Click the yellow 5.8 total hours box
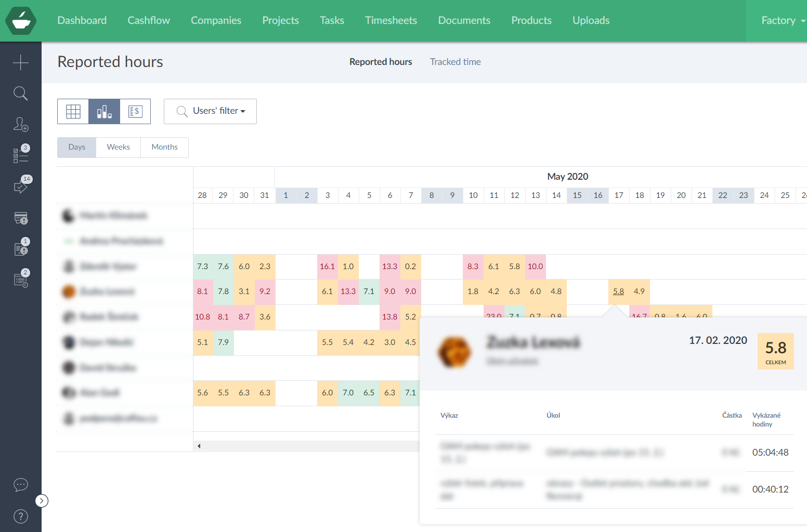The image size is (807, 532). click(x=775, y=351)
